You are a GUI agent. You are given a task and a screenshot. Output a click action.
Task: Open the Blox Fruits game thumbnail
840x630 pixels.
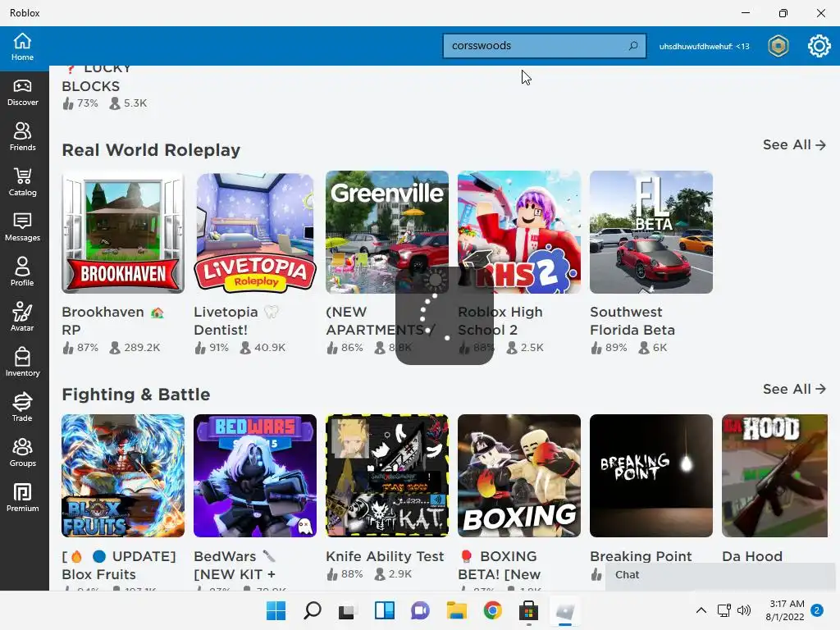[x=123, y=476]
